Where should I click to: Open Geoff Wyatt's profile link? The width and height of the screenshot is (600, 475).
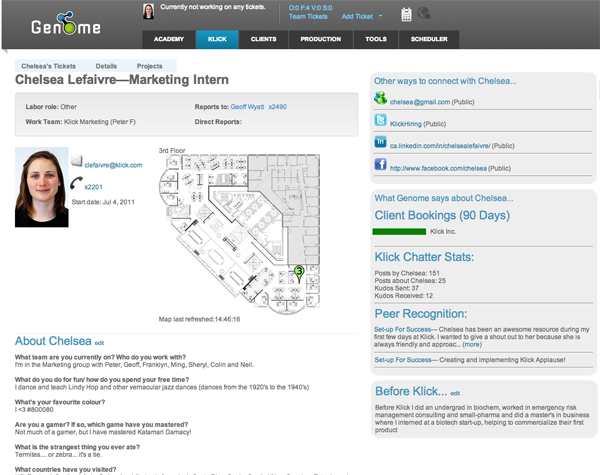247,107
